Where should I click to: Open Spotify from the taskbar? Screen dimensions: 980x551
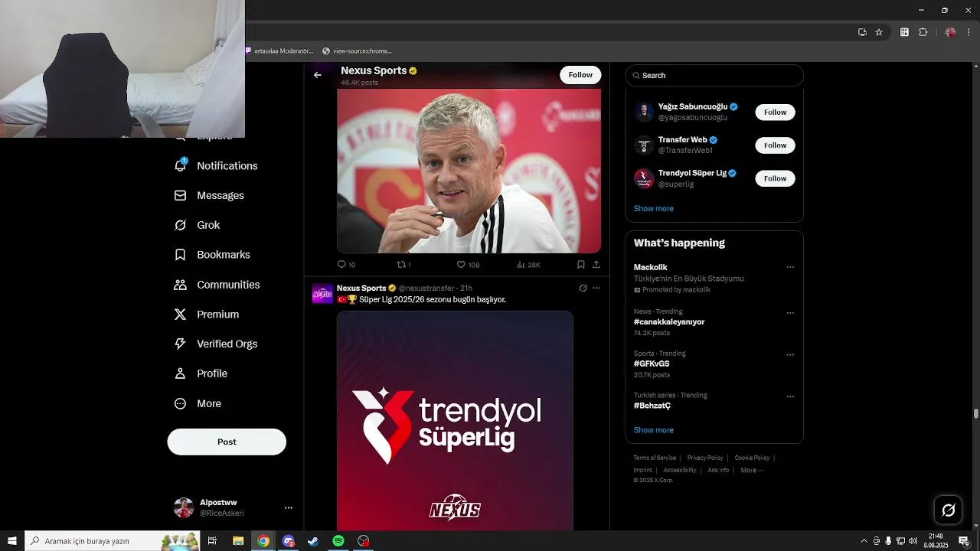[x=338, y=541]
